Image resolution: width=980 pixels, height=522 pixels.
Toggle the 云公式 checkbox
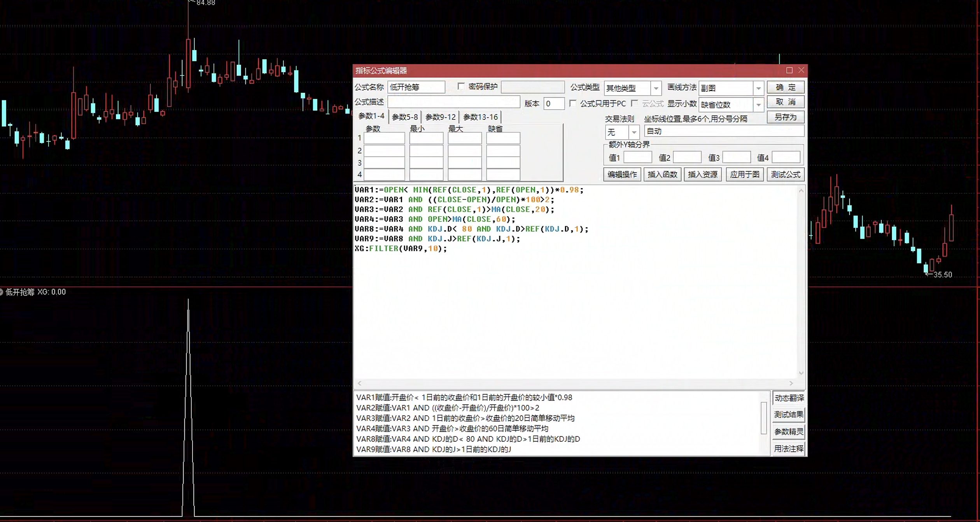[x=634, y=103]
